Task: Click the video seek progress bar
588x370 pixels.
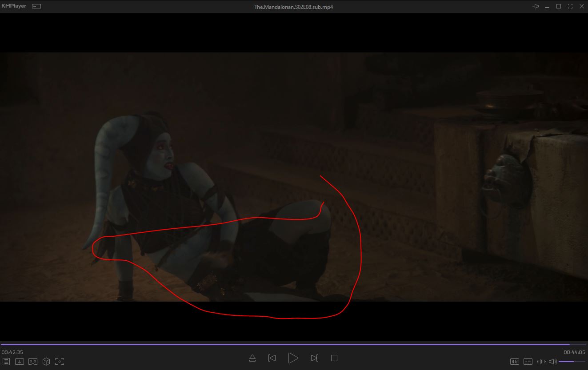Action: 284,344
